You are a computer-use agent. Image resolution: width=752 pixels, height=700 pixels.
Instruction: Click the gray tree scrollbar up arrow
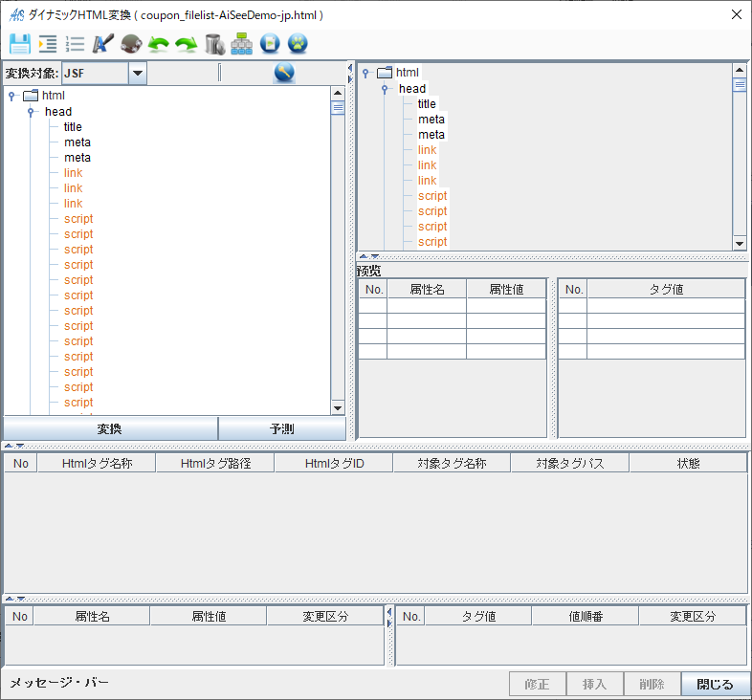click(740, 70)
